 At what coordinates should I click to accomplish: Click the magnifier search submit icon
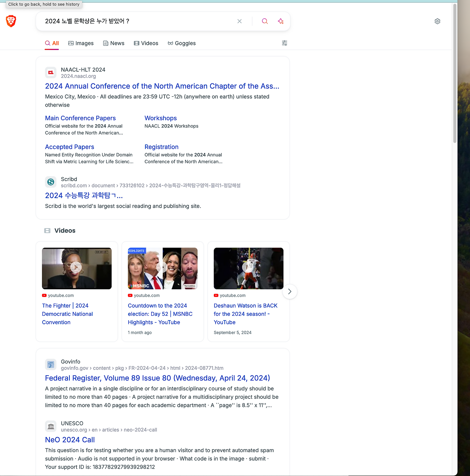[265, 21]
